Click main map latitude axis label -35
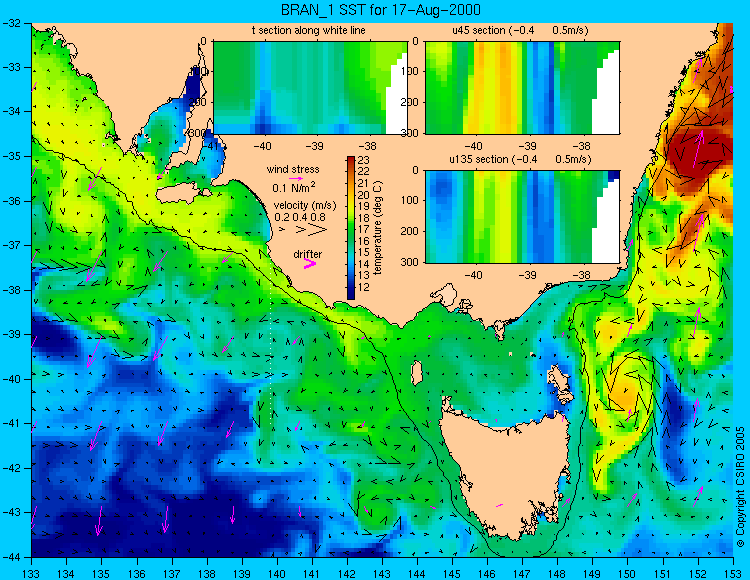The width and height of the screenshot is (750, 580). tap(13, 156)
